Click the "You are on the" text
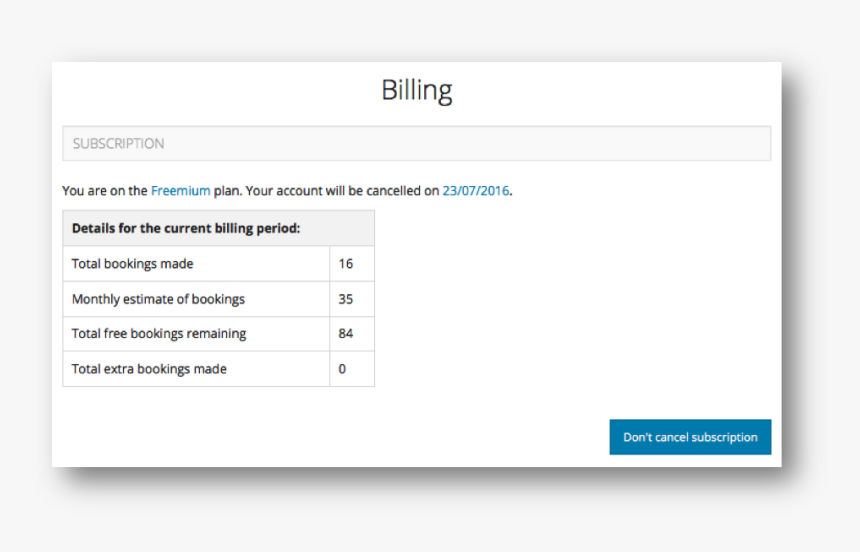Screen dimensions: 860x552 click(105, 191)
